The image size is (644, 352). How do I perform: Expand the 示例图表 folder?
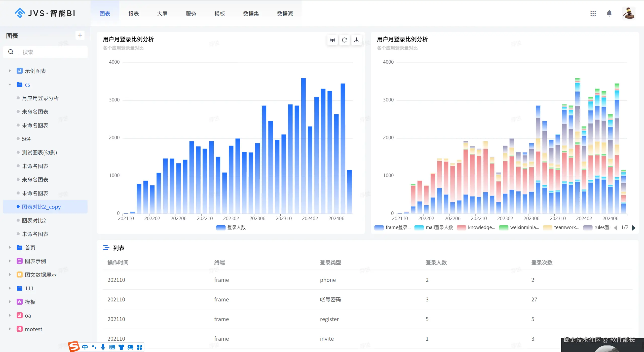10,71
